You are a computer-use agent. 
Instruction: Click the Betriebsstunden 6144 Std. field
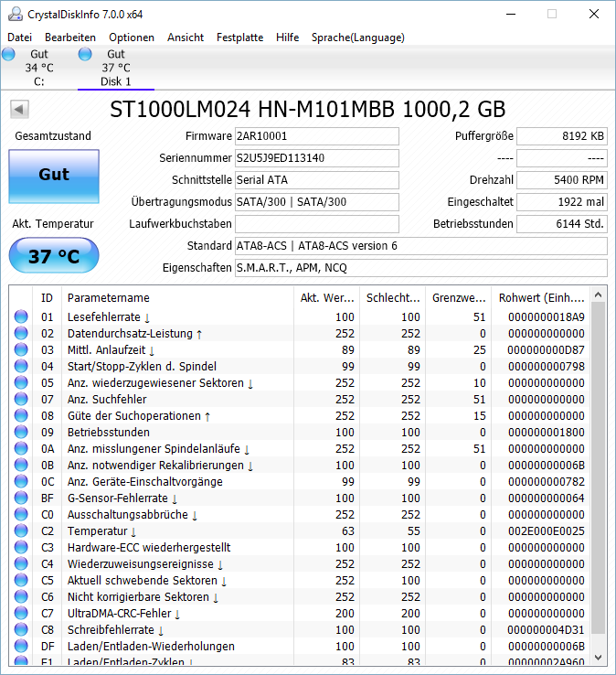[562, 224]
